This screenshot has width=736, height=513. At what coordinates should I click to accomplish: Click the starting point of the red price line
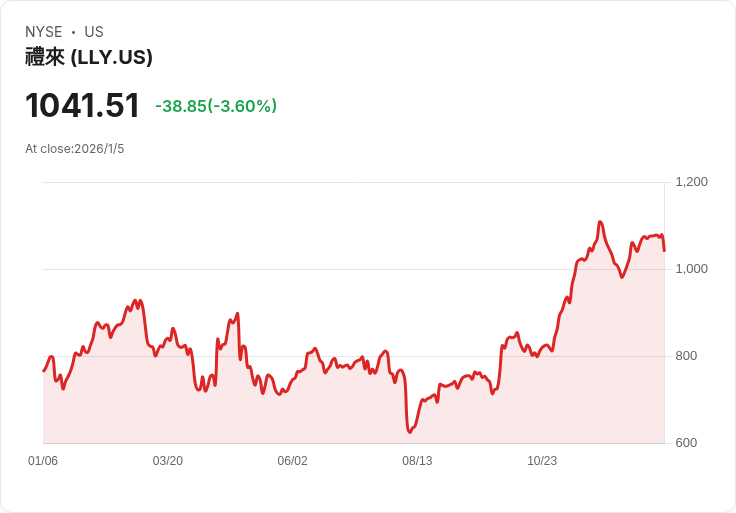pos(44,371)
